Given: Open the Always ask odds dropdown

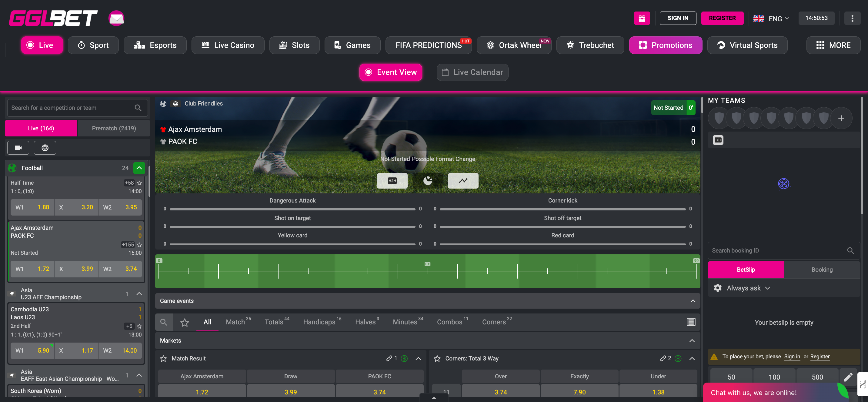Looking at the screenshot, I should 748,288.
